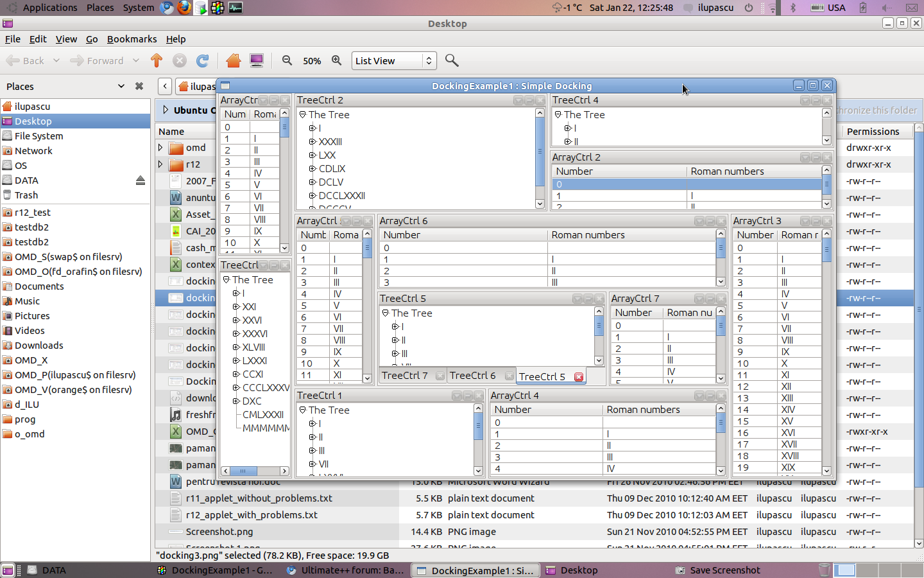The image size is (924, 578).
Task: Switch to the TreeCtrl 7 tab
Action: (404, 376)
